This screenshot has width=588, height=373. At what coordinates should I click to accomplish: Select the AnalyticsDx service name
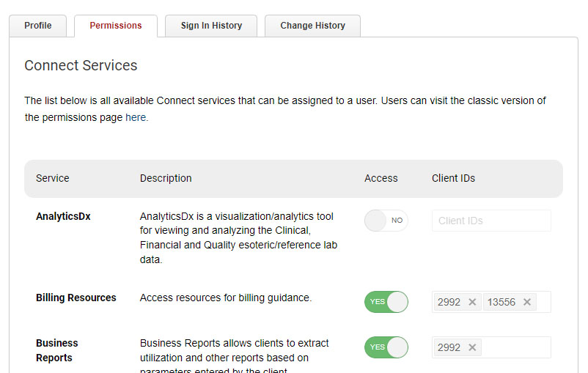pyautogui.click(x=63, y=216)
